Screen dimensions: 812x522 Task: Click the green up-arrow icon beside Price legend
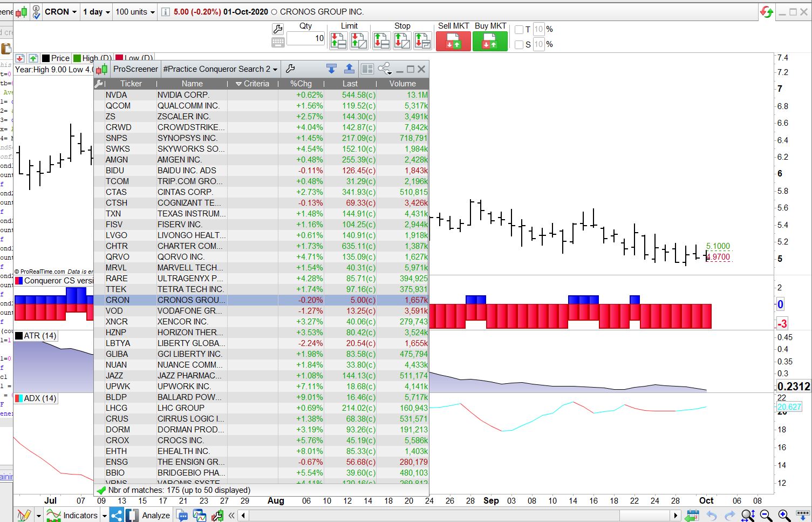pos(33,58)
